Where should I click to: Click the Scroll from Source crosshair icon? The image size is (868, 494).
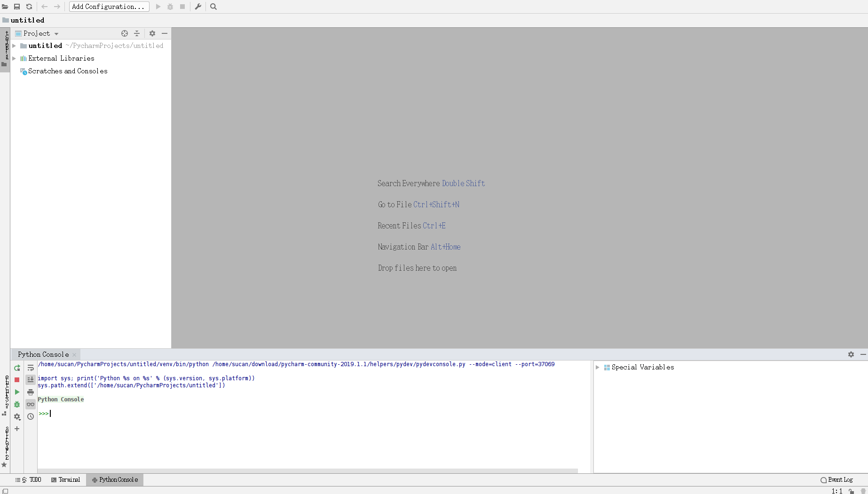pyautogui.click(x=125, y=33)
